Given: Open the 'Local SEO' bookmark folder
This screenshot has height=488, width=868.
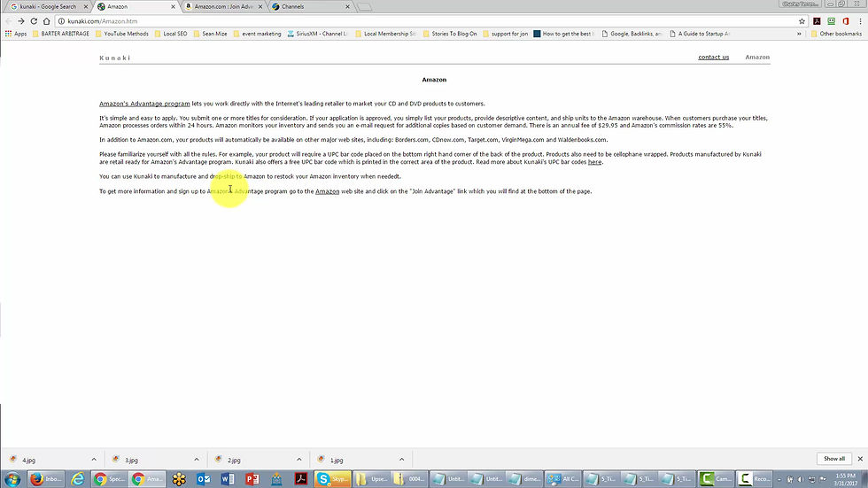Looking at the screenshot, I should [170, 34].
